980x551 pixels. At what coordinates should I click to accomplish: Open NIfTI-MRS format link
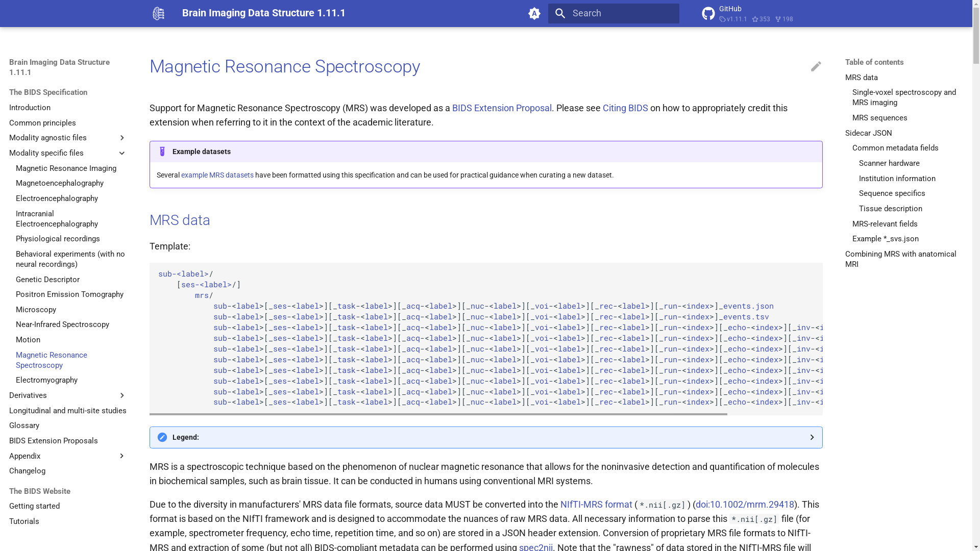click(x=596, y=505)
